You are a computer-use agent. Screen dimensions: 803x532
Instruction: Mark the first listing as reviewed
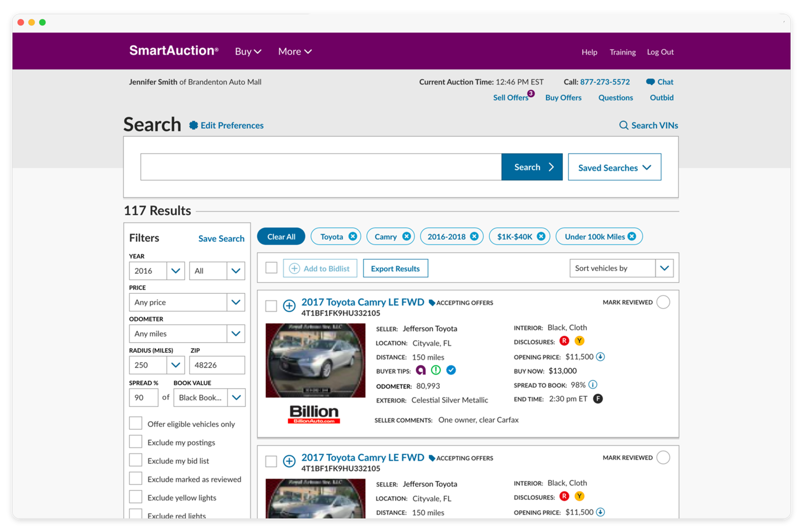[x=663, y=302]
